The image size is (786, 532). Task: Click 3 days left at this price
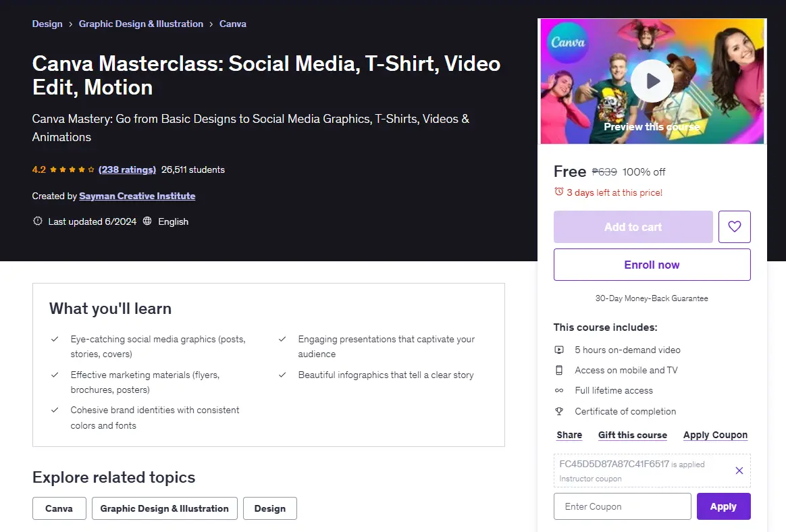click(x=614, y=192)
